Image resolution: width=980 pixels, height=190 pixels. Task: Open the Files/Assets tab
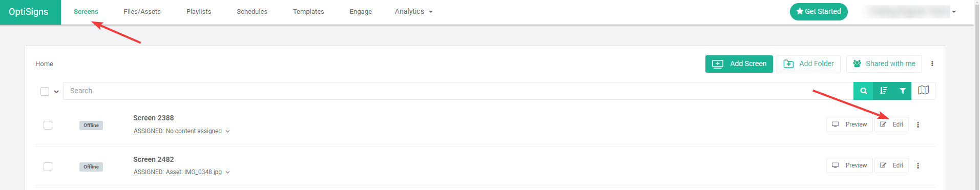[142, 11]
